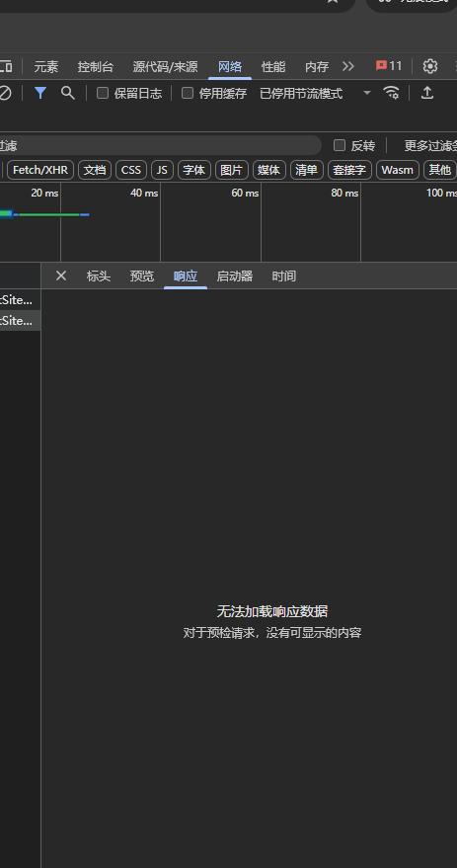Show more DevTools tabs via double chevron
457x868 pixels.
(348, 66)
